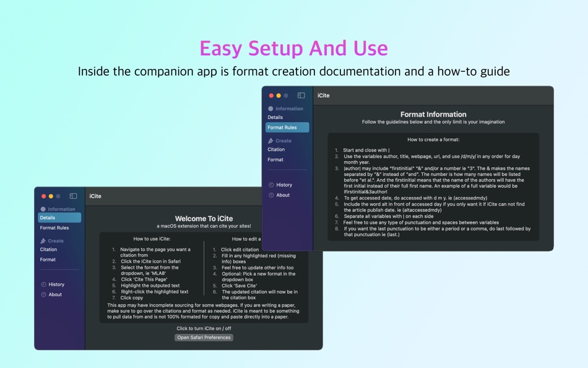Toggle sidebar icon in Format Rules window
Image resolution: width=588 pixels, height=368 pixels.
301,95
